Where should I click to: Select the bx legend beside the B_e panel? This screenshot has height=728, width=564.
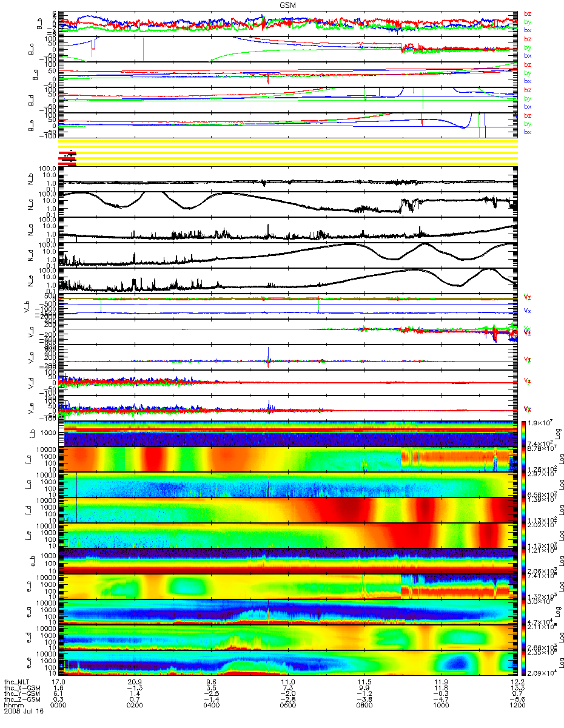pyautogui.click(x=528, y=132)
